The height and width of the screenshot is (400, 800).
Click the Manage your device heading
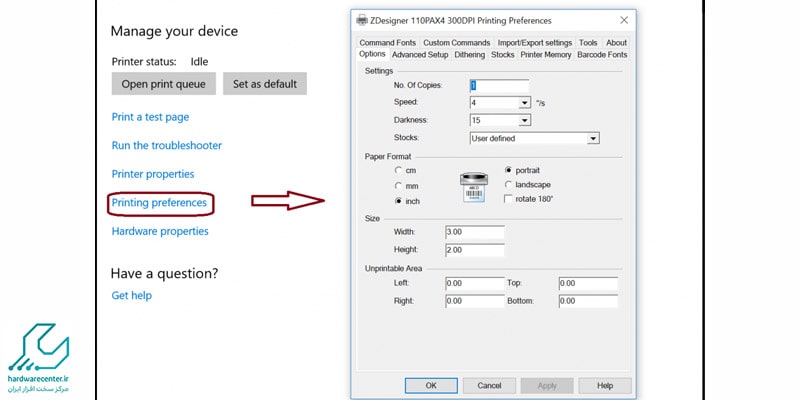tap(174, 31)
